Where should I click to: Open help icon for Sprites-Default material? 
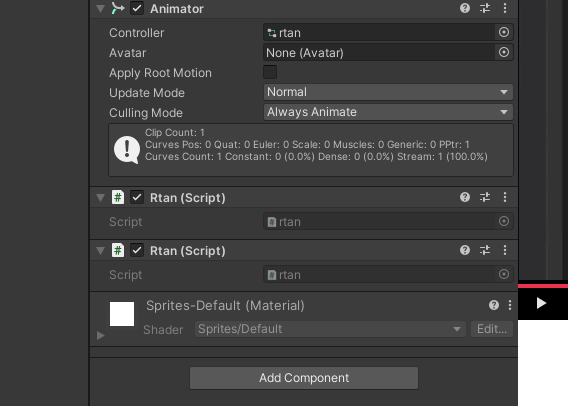[494, 305]
